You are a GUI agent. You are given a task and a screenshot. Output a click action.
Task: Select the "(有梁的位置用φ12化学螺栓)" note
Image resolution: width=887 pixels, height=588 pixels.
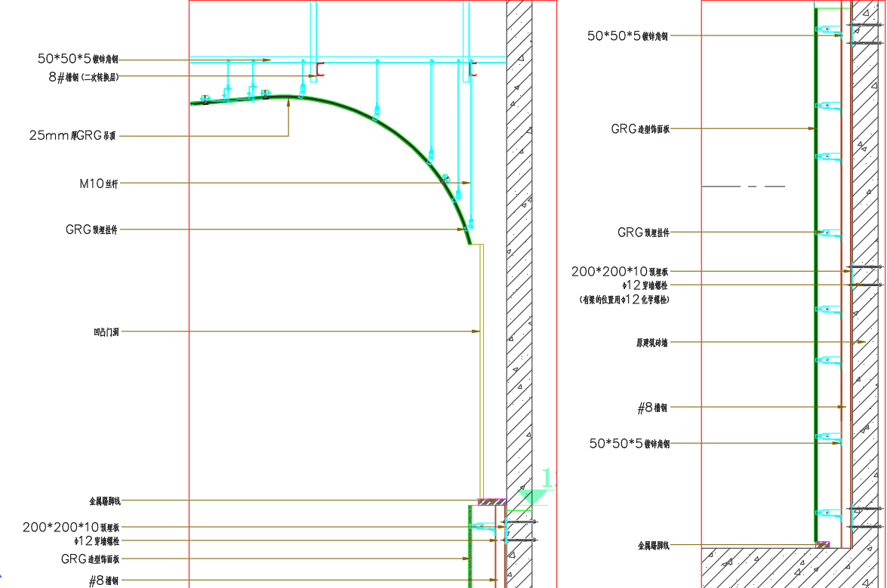[x=624, y=300]
